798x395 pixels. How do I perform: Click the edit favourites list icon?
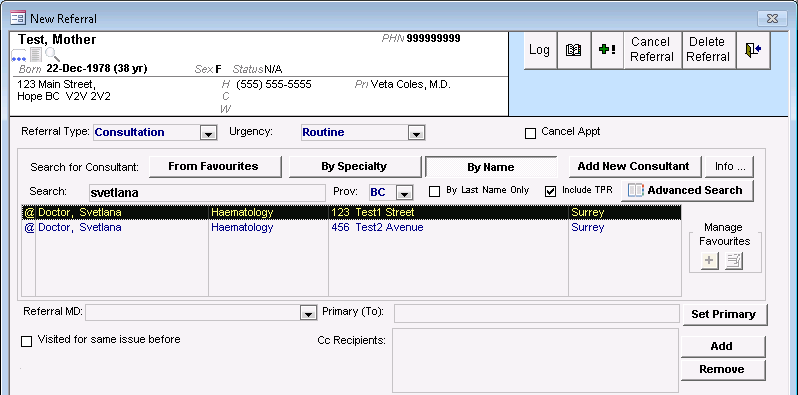point(733,261)
